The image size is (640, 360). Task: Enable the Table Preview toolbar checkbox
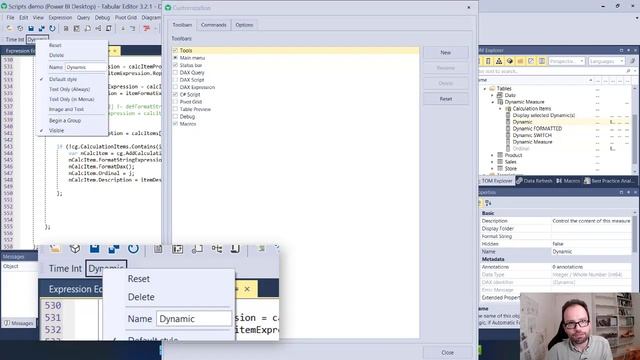click(175, 109)
